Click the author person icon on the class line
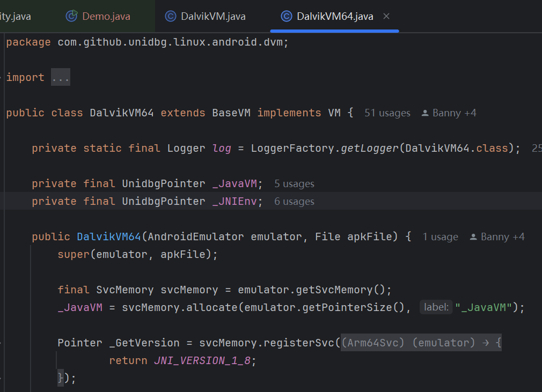 [x=425, y=113]
